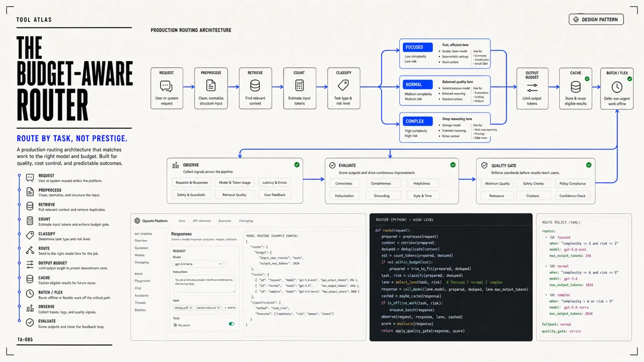Viewport: 644px width, 362px height.
Task: Click the Confidence Check chip
Action: coord(573,196)
